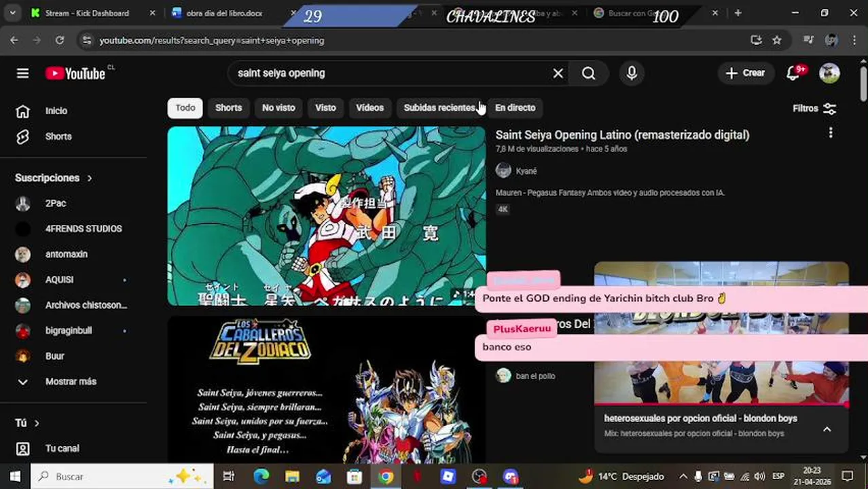
Task: Open ban el pollo channel
Action: [535, 376]
